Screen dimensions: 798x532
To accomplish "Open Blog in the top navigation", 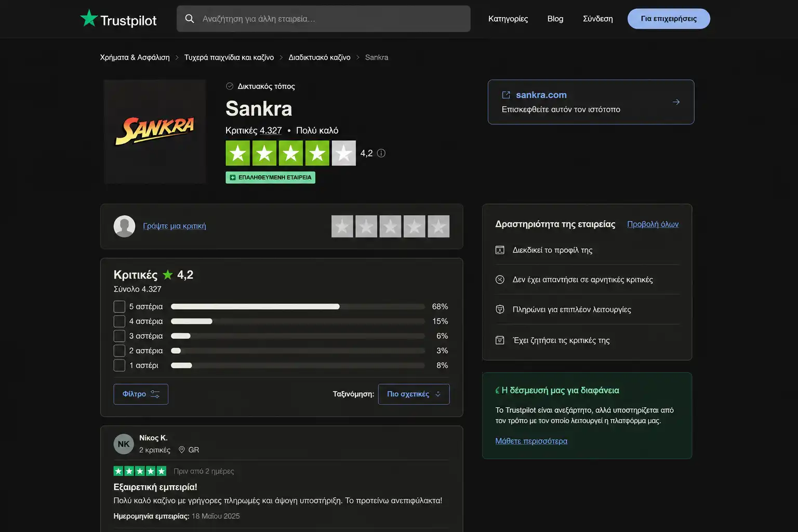I will [555, 19].
